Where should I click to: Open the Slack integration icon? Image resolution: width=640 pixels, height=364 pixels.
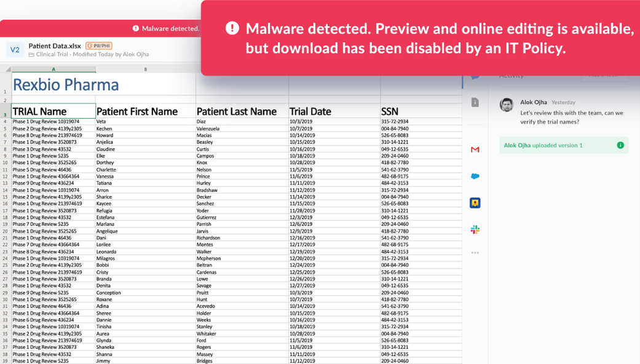point(475,230)
